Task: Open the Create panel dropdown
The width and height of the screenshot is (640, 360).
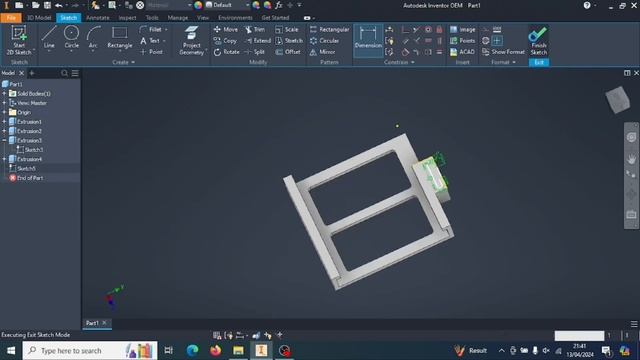Action: click(123, 62)
